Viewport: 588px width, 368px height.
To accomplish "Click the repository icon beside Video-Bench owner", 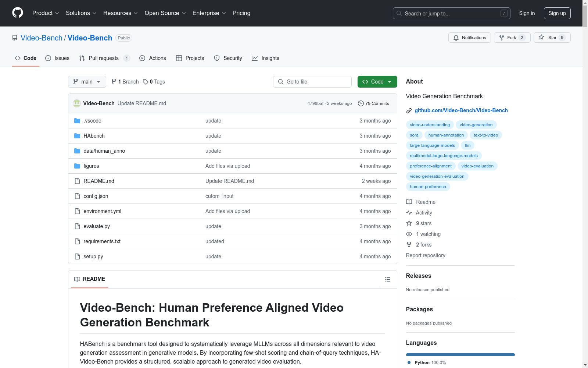I will [15, 38].
